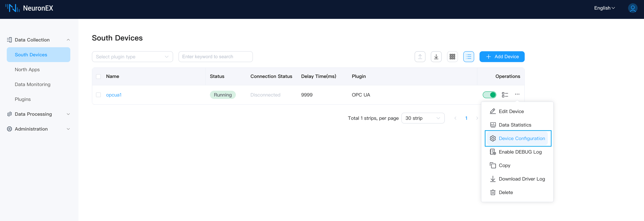Viewport: 644px width, 221px height.
Task: Open the user profile avatar
Action: point(632,8)
